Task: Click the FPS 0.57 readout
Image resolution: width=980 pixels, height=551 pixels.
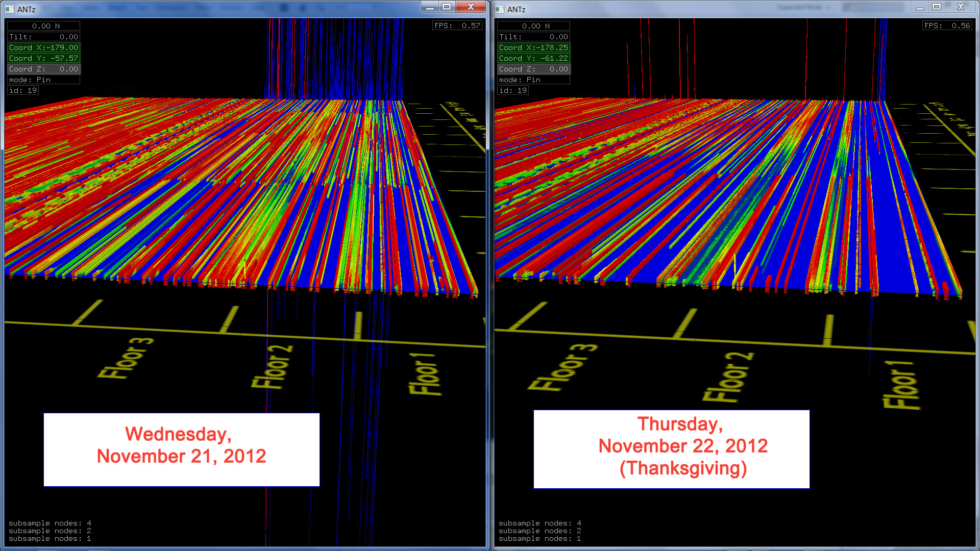Action: pos(457,26)
